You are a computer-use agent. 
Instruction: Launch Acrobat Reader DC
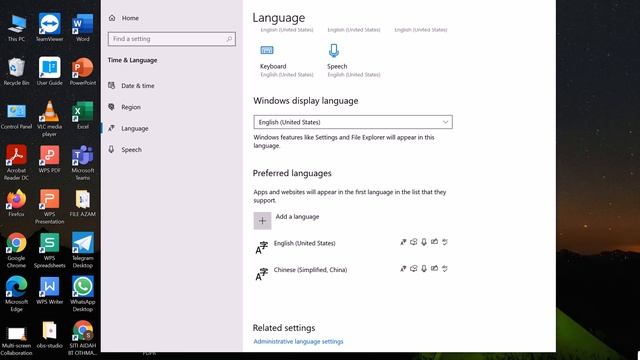16,162
